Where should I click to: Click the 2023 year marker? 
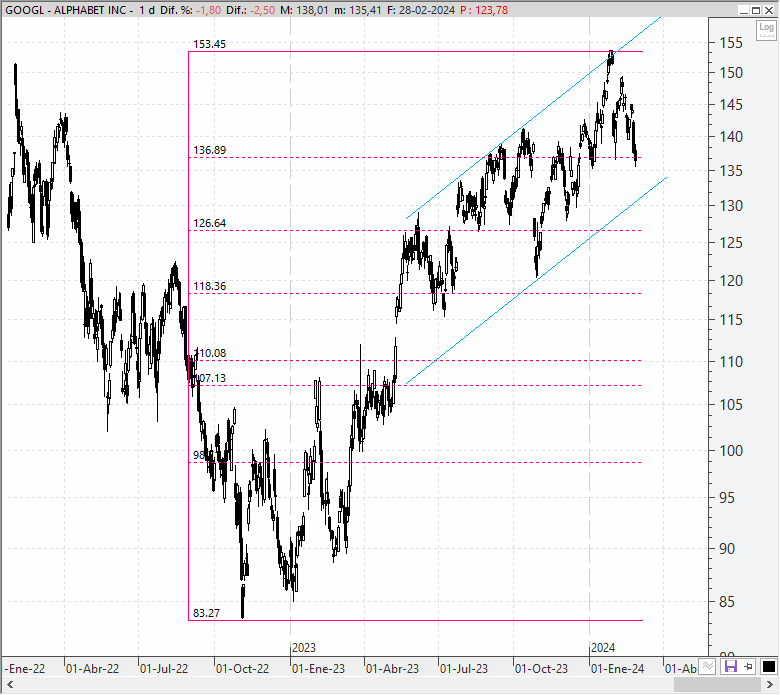[304, 648]
